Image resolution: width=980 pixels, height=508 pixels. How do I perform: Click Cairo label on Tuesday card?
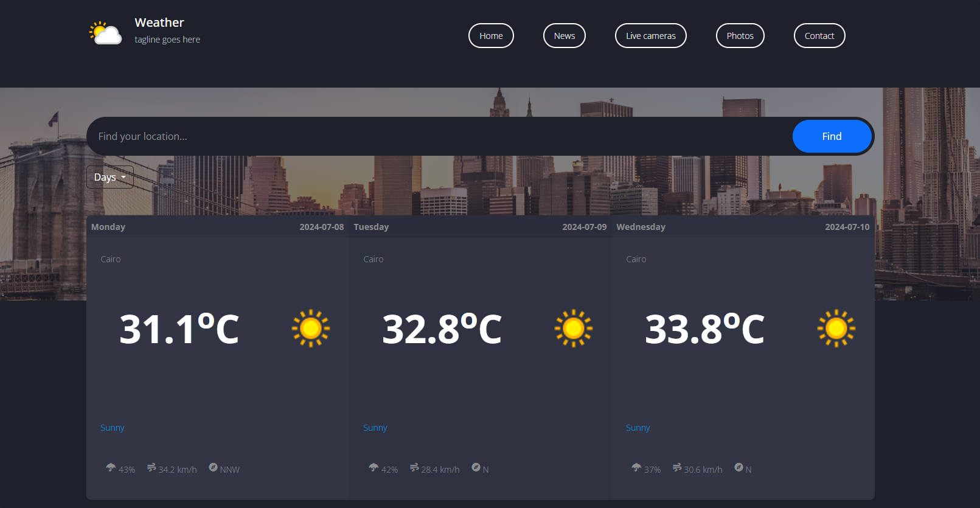374,259
